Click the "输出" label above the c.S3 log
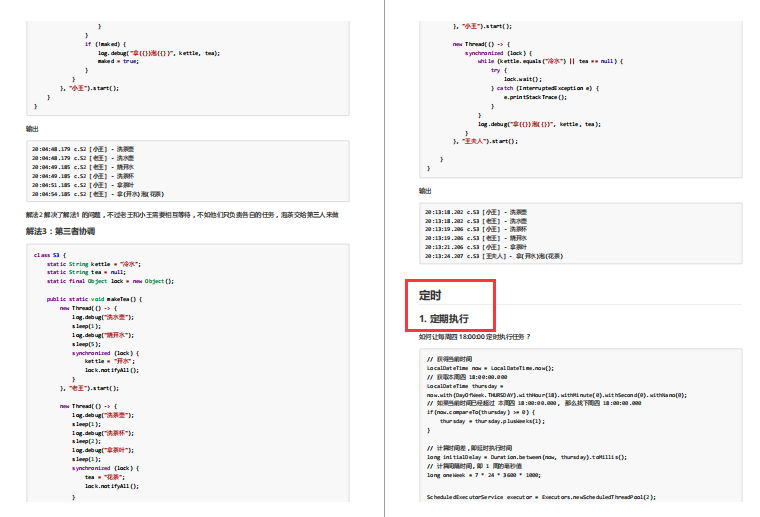 tap(425, 191)
